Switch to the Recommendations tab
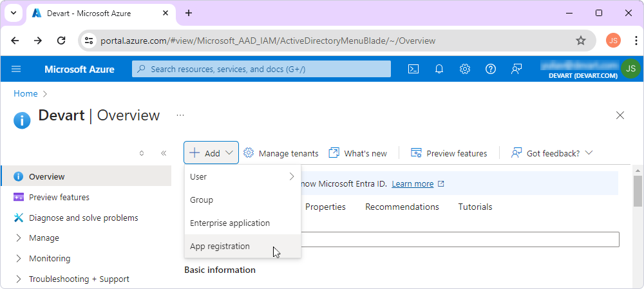Image resolution: width=644 pixels, height=289 pixels. pos(402,207)
